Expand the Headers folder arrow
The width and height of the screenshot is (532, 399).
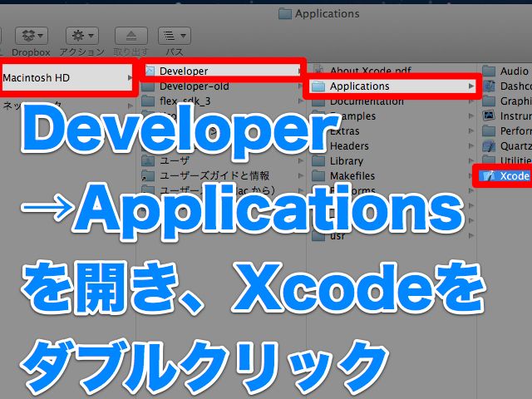(x=471, y=146)
